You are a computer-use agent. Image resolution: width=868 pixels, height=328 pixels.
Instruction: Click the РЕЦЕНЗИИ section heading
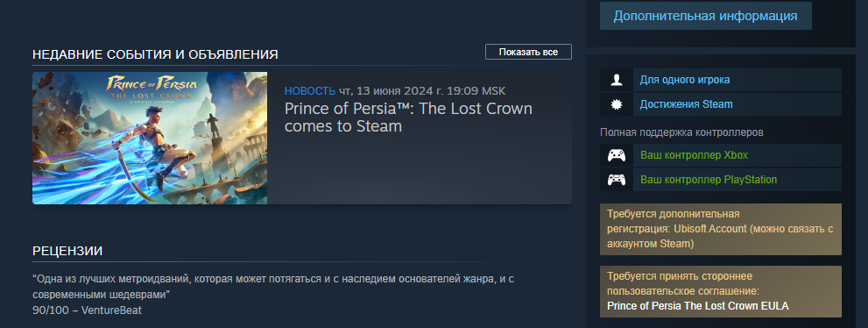(x=67, y=251)
